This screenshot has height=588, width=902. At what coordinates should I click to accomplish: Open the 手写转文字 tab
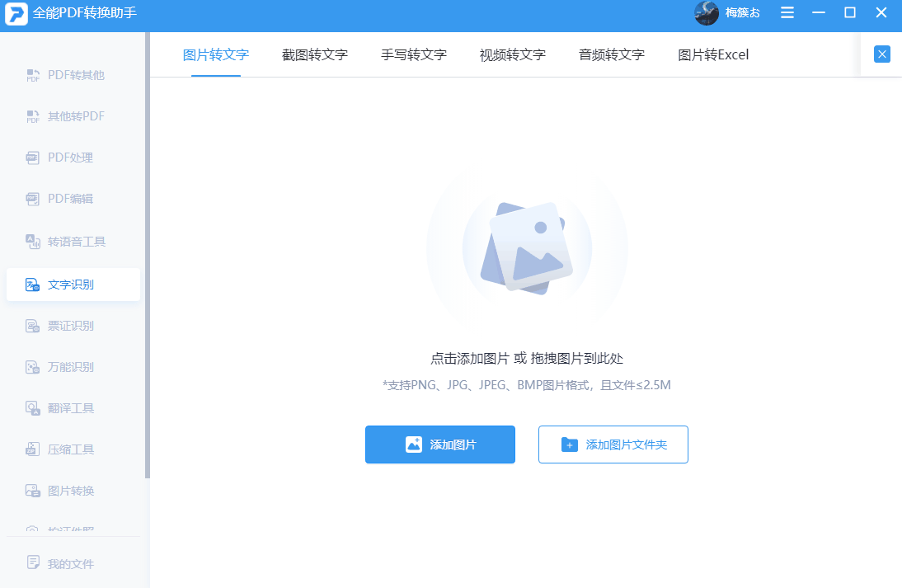[x=413, y=54]
